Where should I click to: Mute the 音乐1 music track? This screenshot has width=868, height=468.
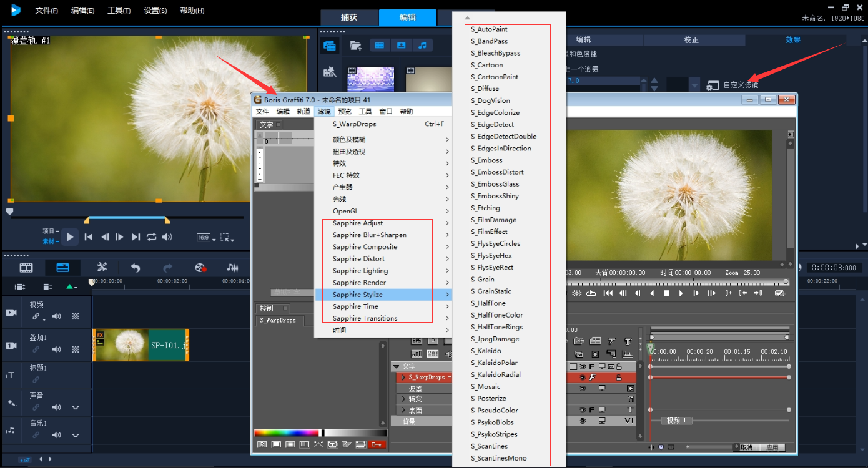pyautogui.click(x=57, y=435)
